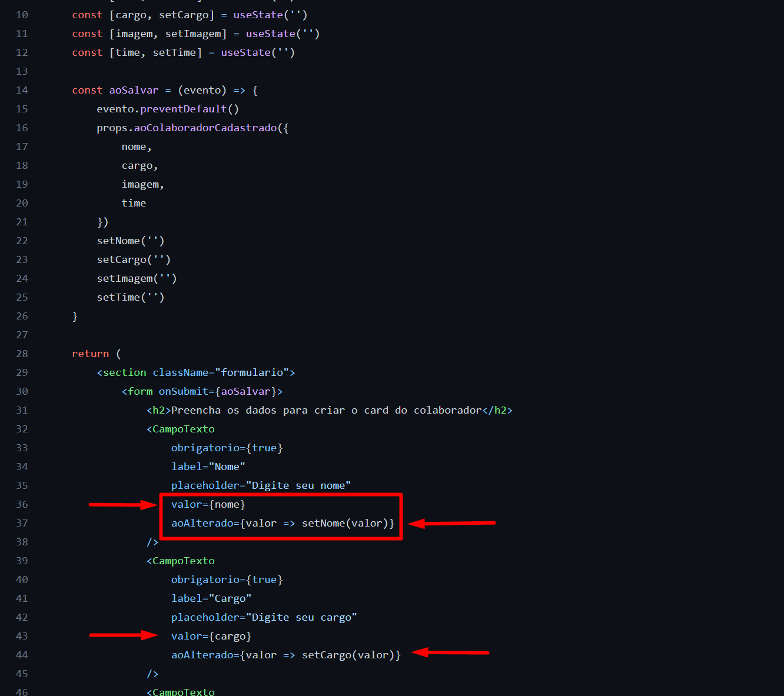The height and width of the screenshot is (696, 784).
Task: Click 'setImagem('')' code line
Action: [137, 278]
